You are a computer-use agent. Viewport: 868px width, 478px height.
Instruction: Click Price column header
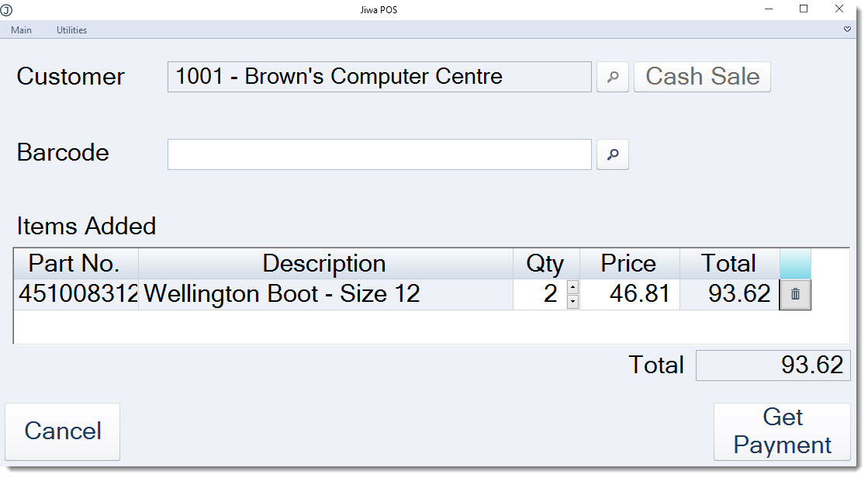pyautogui.click(x=629, y=264)
